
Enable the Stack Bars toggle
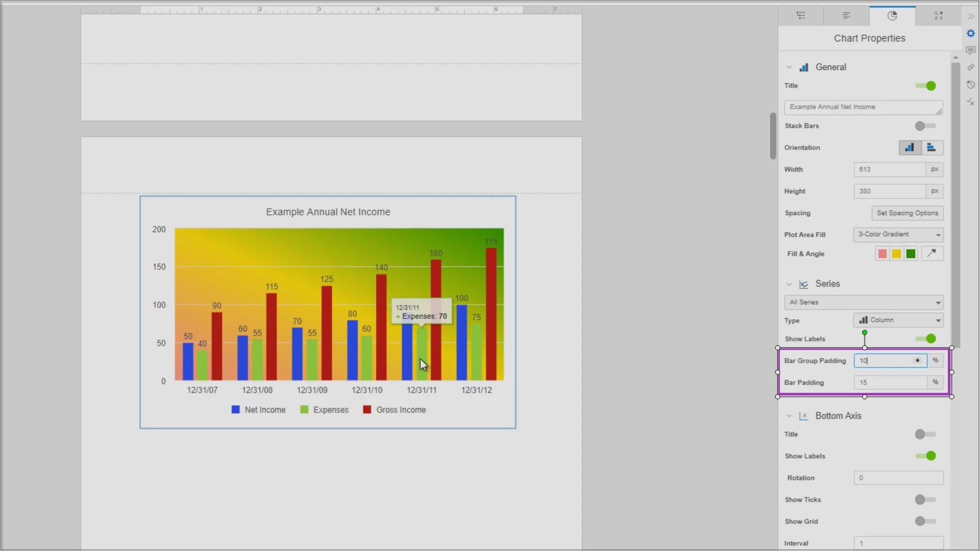(x=924, y=126)
